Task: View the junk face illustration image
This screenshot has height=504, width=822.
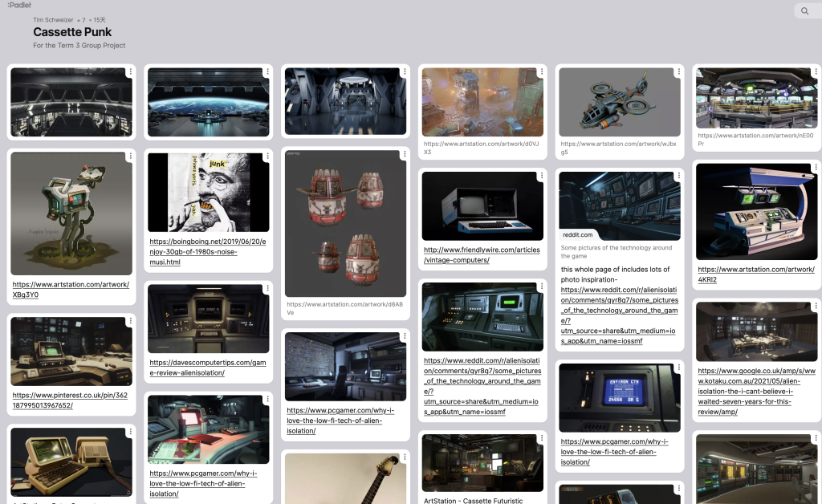Action: coord(208,193)
